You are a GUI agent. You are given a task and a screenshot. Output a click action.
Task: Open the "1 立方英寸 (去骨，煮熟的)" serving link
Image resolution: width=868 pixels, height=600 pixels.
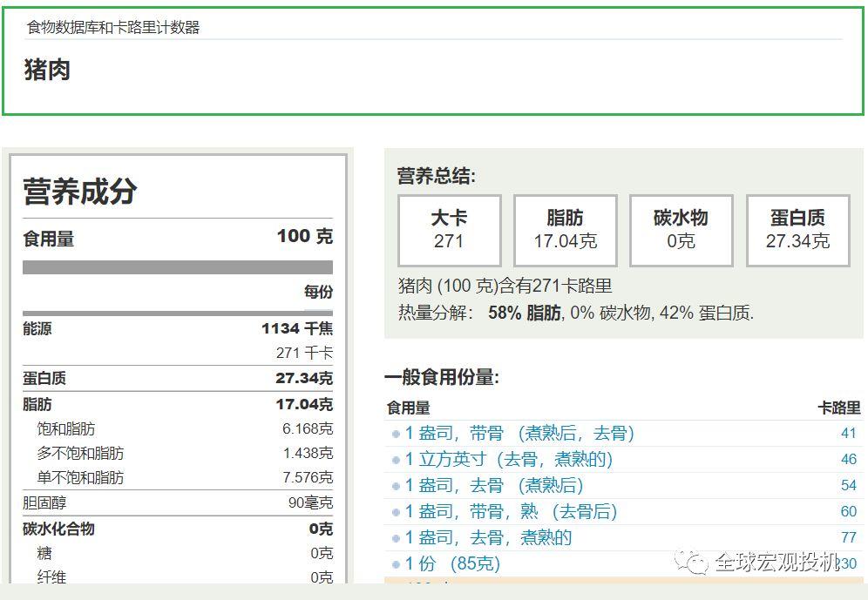pos(508,460)
